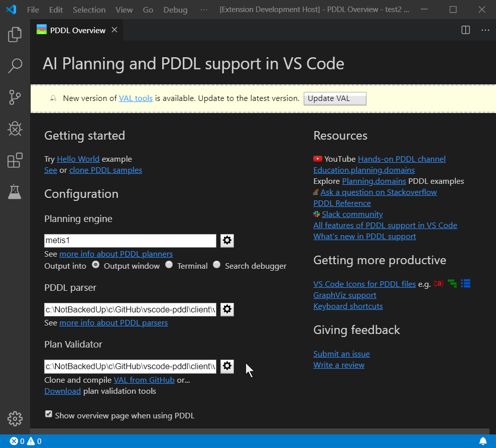
Task: Click Submit an issue link
Action: (x=342, y=354)
